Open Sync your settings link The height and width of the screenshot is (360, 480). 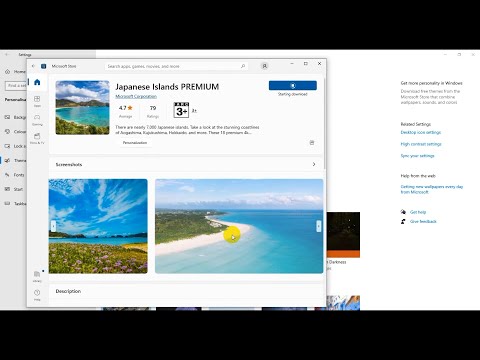[x=417, y=156]
